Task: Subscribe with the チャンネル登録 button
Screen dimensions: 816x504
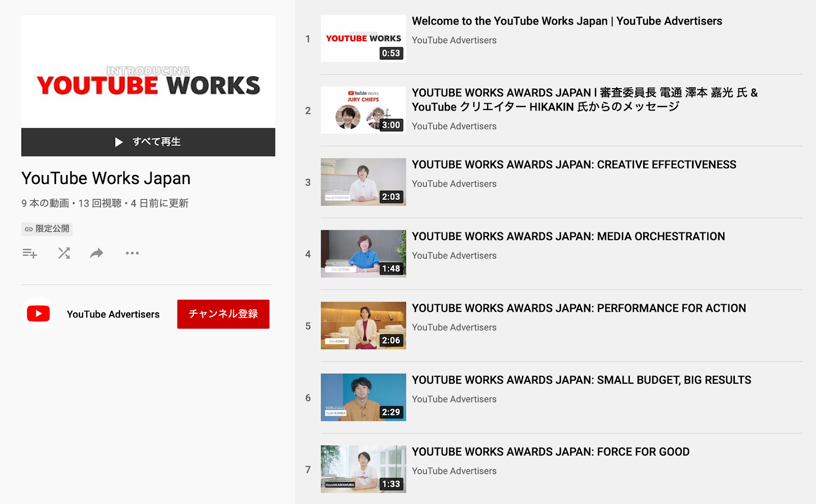Action: coord(223,314)
